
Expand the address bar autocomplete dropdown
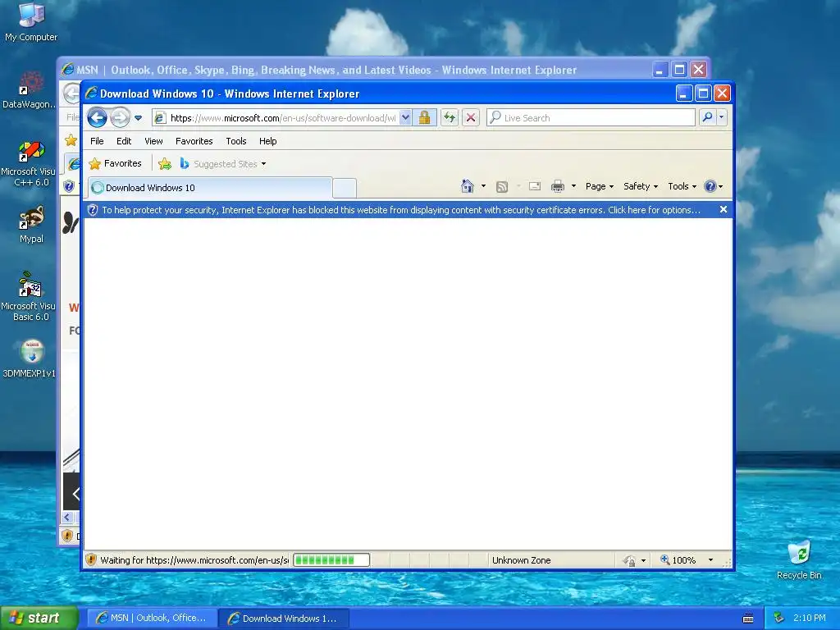(x=405, y=118)
